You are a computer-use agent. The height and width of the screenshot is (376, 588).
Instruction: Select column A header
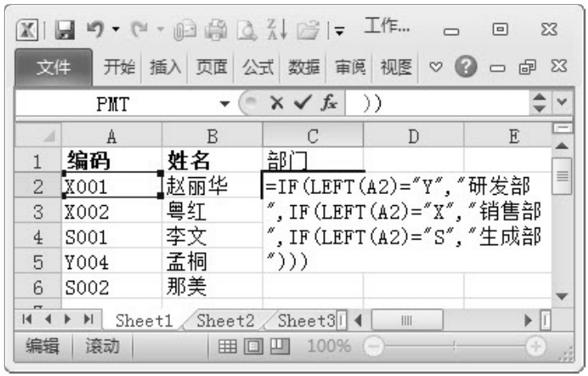click(x=112, y=136)
